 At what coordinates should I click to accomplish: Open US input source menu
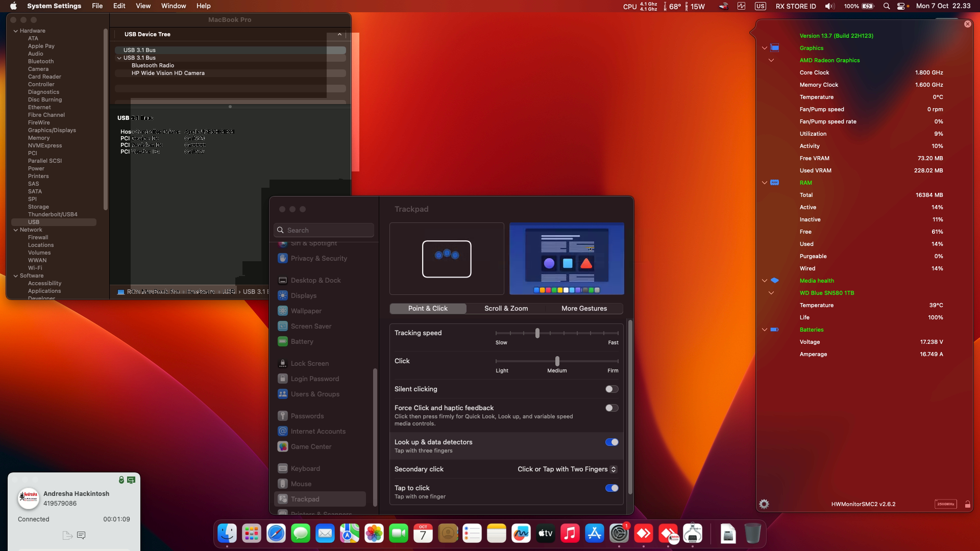pos(761,6)
